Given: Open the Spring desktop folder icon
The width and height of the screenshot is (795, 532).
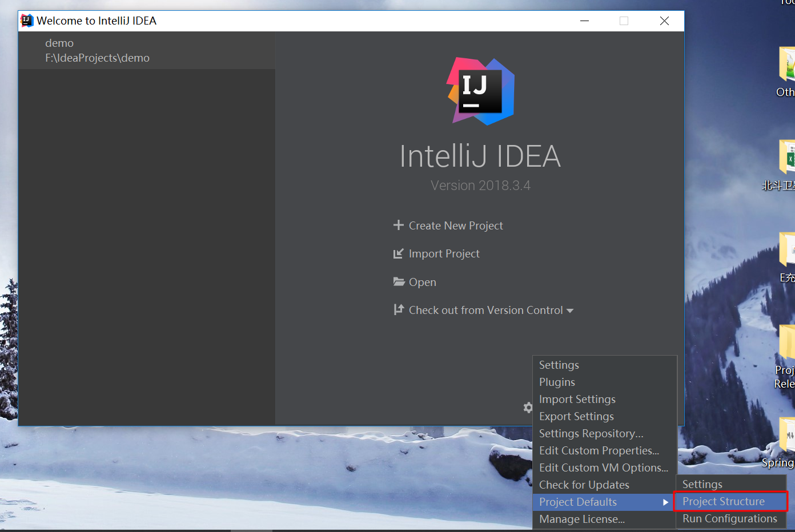Looking at the screenshot, I should pos(788,435).
